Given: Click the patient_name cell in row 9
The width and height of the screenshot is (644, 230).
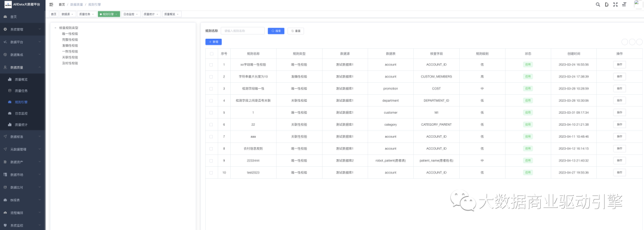Looking at the screenshot, I should point(436,161).
